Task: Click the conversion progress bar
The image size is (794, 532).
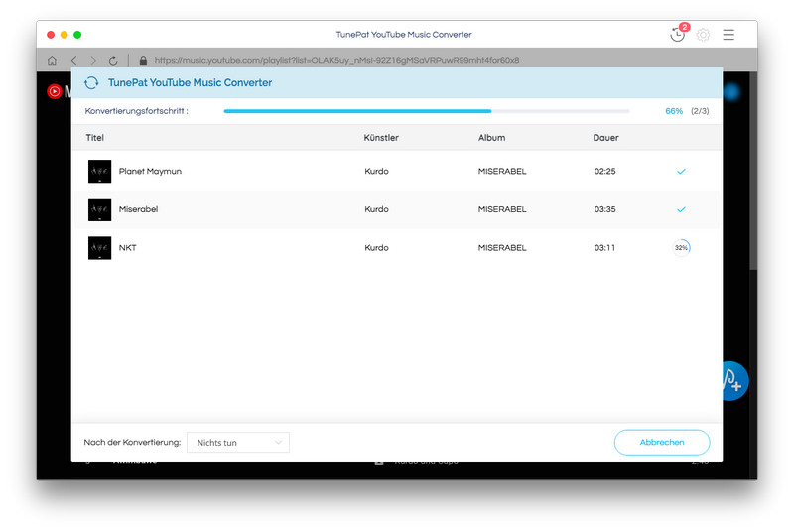Action: 427,111
